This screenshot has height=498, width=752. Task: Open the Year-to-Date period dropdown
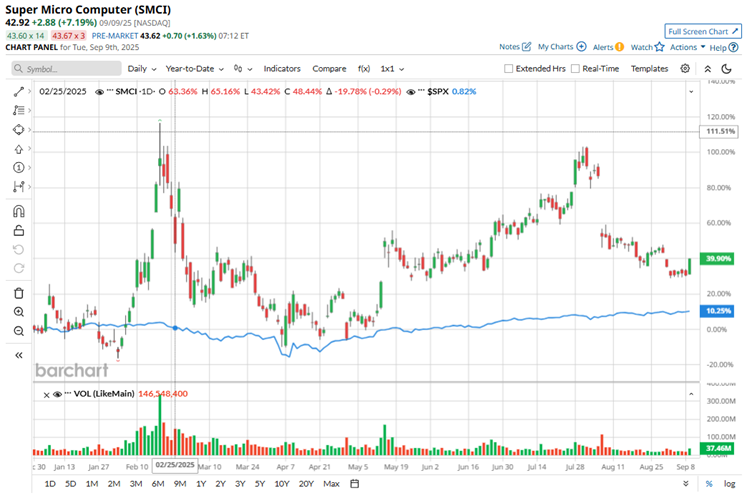coord(195,69)
